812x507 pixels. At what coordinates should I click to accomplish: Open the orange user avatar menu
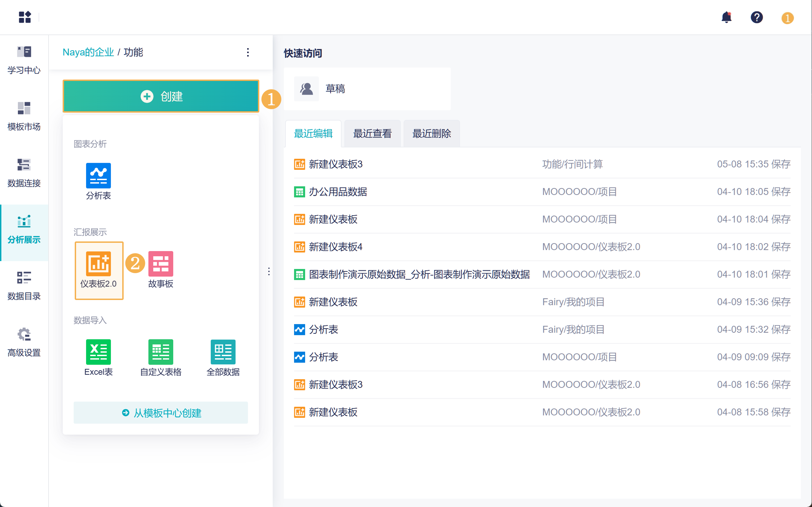click(787, 18)
